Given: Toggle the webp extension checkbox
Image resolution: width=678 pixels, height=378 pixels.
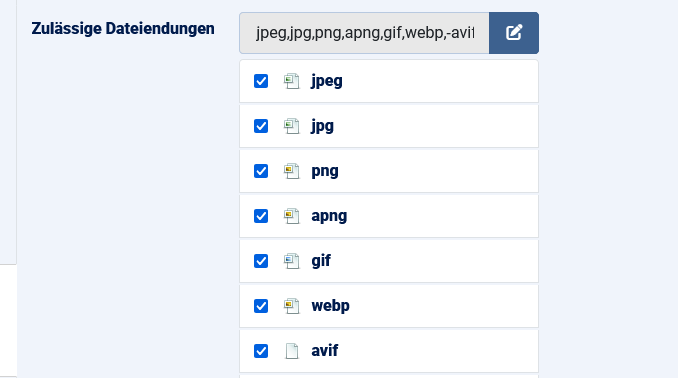Looking at the screenshot, I should (x=261, y=306).
